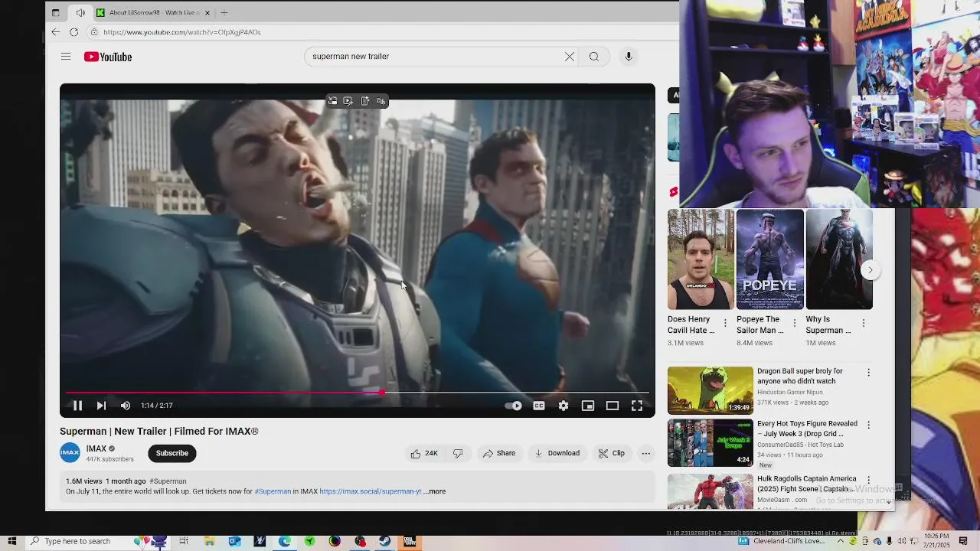Share the video
980x551 pixels.
pos(498,453)
